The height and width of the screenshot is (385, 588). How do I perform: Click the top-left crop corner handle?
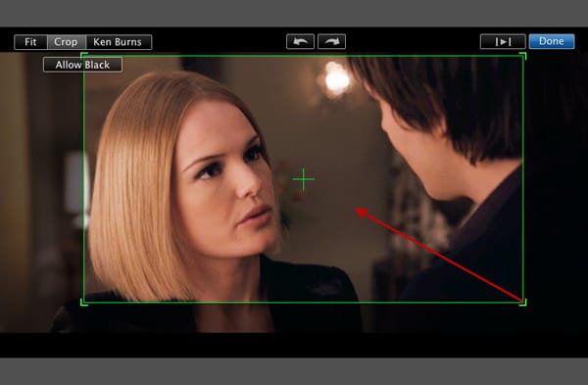click(84, 56)
